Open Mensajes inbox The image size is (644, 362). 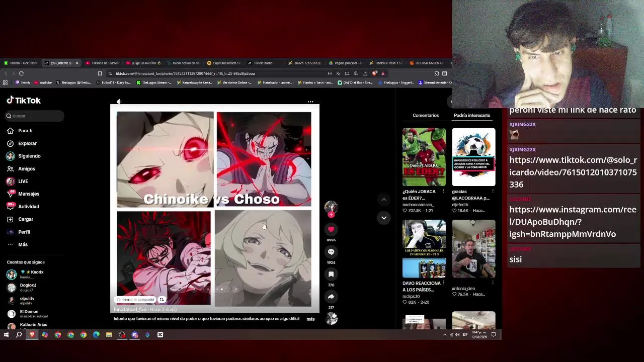point(29,194)
